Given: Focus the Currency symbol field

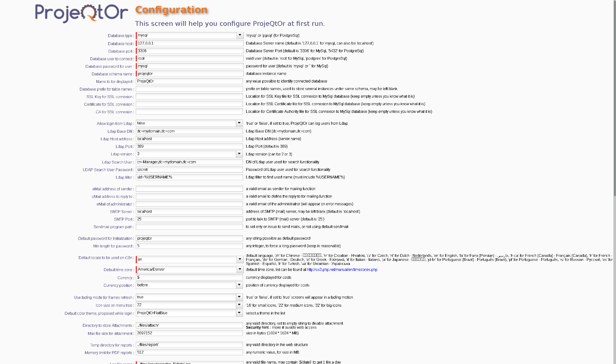Looking at the screenshot, I should (189, 278).
